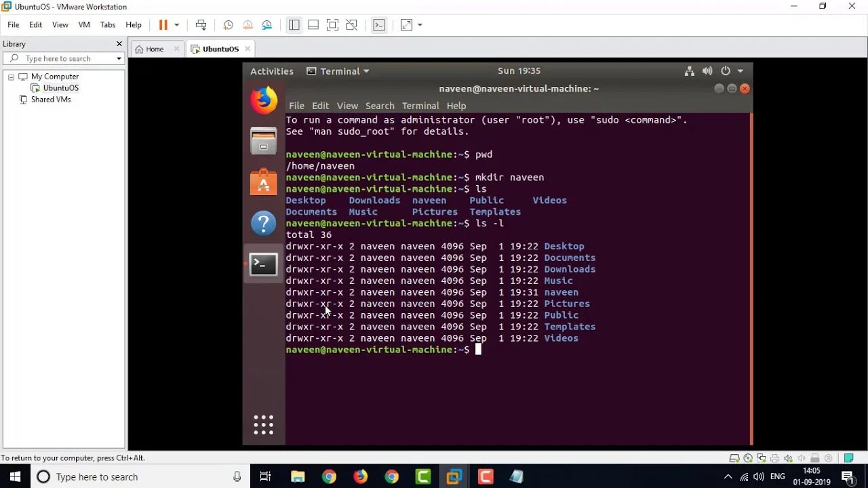868x488 pixels.
Task: Open the VMware Edit menu
Action: [x=36, y=25]
